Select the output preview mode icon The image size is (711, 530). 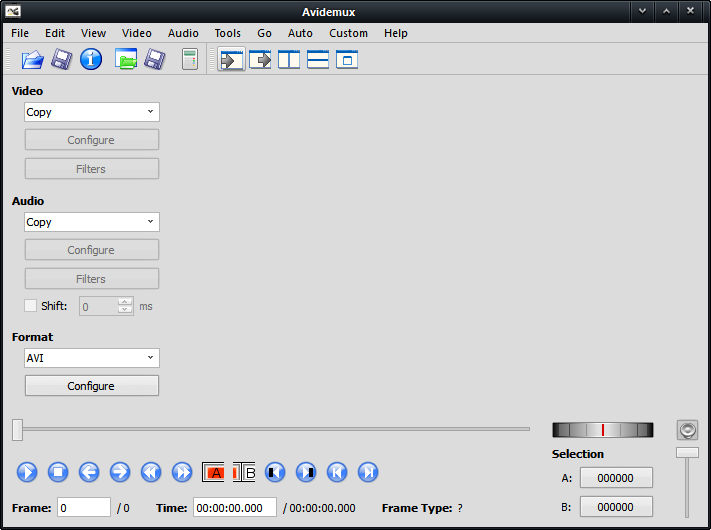coord(260,59)
